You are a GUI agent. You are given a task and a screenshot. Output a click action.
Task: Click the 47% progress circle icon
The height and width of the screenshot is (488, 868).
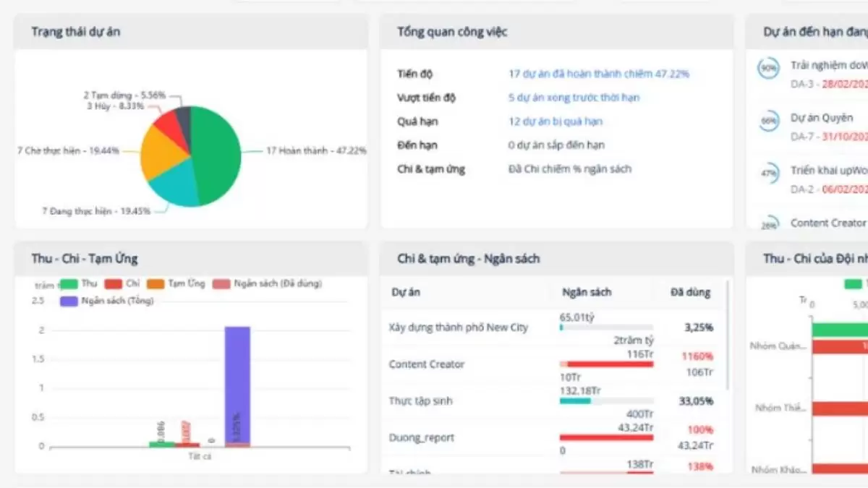click(768, 174)
